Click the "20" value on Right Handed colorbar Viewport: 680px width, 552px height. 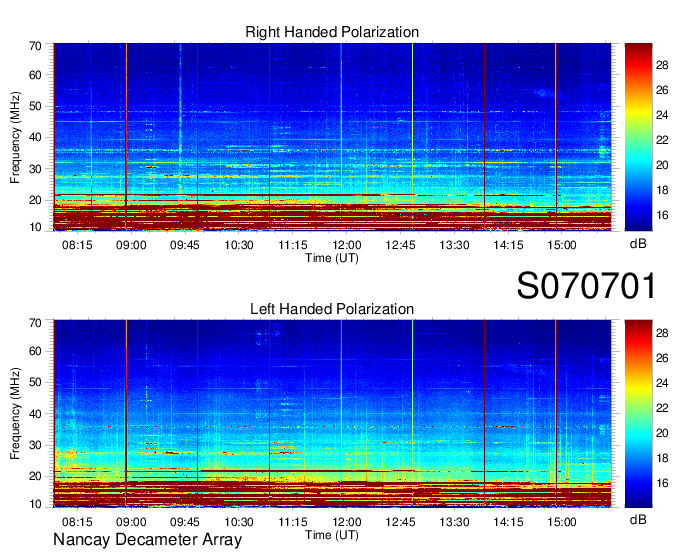point(662,165)
